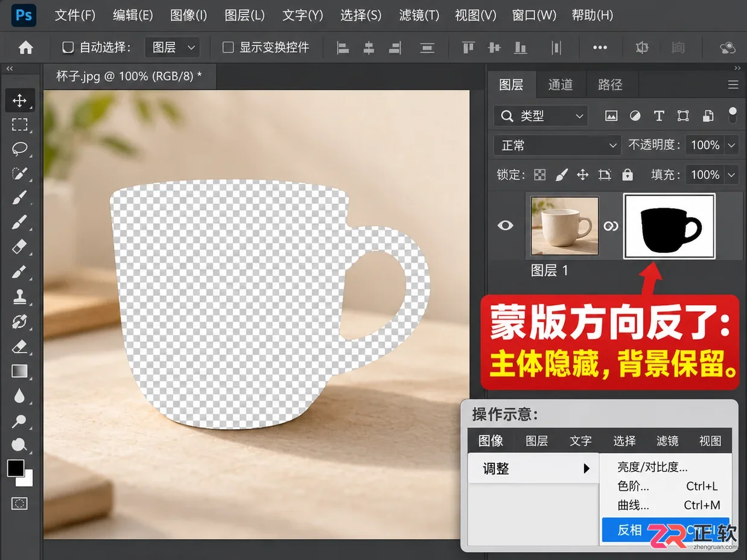
Task: Choose 曲线... menu entry
Action: (x=666, y=505)
